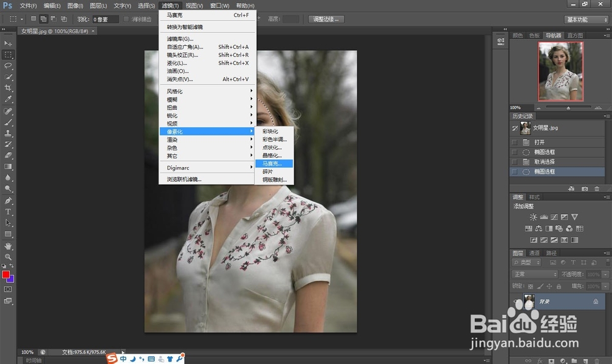The image size is (612, 364).
Task: Select the Type tool
Action: [8, 212]
